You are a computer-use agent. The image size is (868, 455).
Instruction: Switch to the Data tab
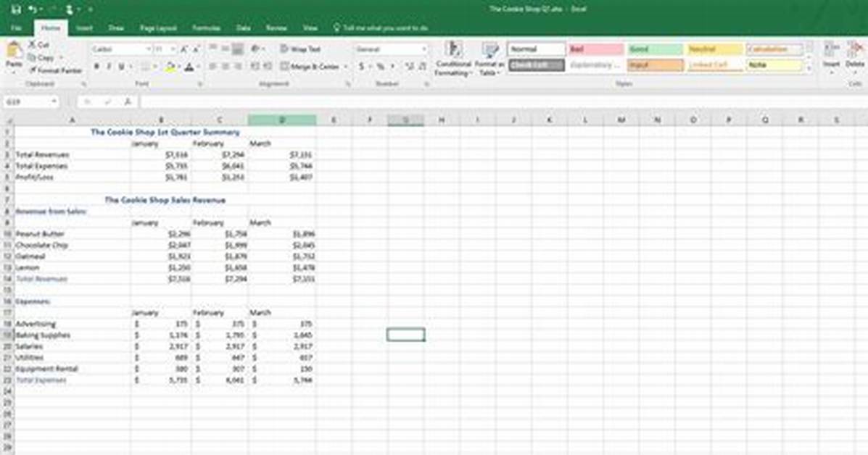tap(243, 28)
